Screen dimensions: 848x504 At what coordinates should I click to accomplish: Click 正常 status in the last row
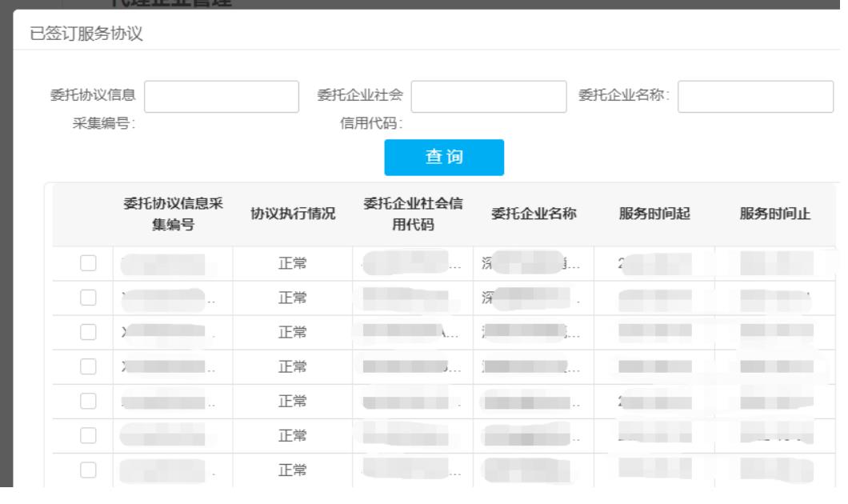[293, 470]
